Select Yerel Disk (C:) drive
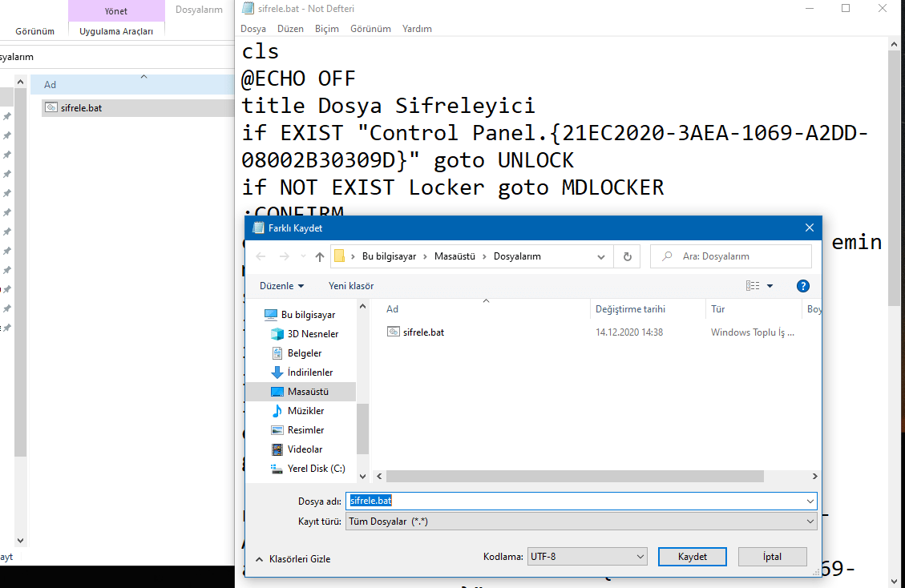Viewport: 905px width, 588px height. tap(316, 469)
